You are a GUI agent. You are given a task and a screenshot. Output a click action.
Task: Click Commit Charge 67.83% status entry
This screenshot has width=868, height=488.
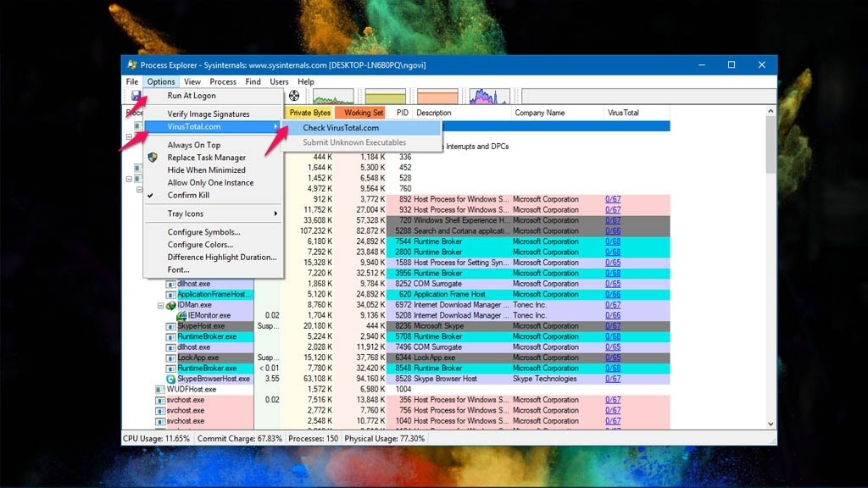click(239, 439)
